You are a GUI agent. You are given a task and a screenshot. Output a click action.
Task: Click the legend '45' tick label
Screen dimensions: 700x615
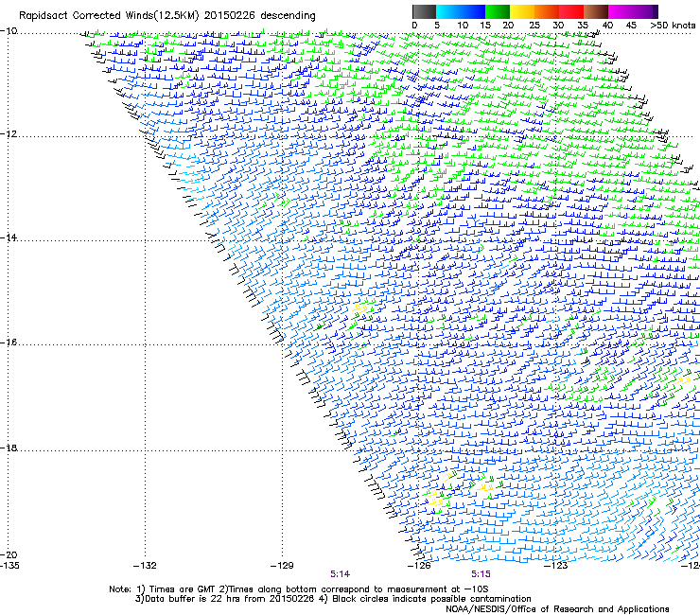[631, 26]
